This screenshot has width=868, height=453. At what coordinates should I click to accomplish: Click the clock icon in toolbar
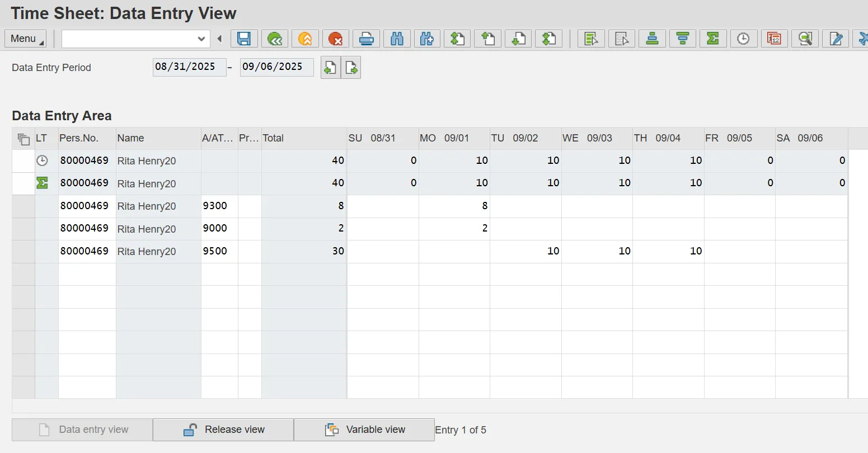(743, 39)
